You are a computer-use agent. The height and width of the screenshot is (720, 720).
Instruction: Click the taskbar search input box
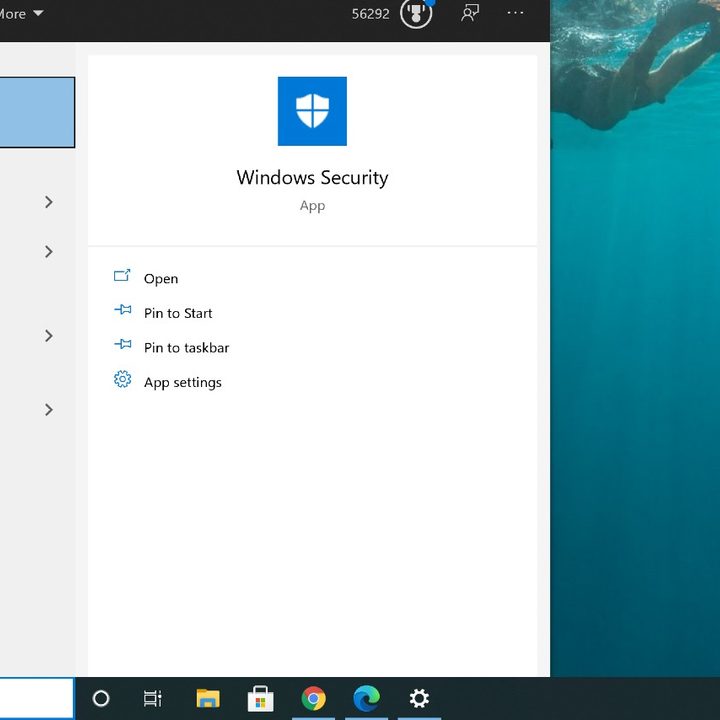click(37, 698)
